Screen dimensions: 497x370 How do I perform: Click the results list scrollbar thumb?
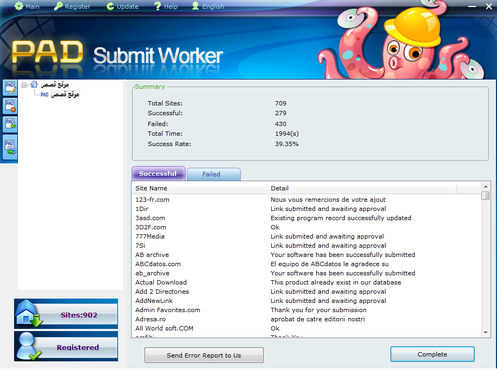tap(485, 195)
